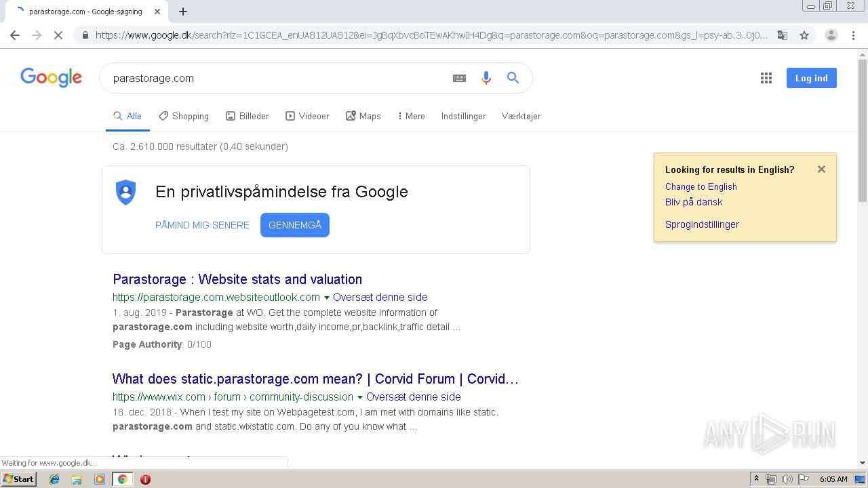Click the blue search magnifier button
Image resolution: width=868 pixels, height=488 pixels.
point(513,78)
